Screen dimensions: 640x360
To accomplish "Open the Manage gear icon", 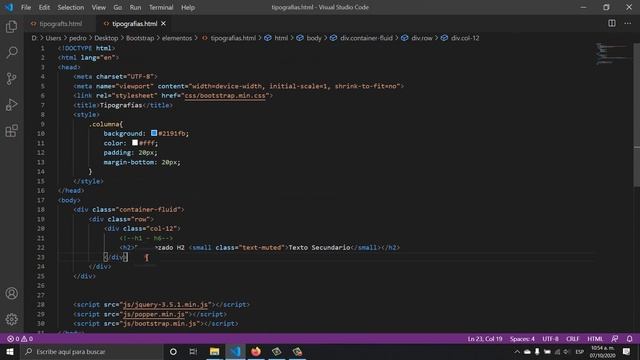I will pos(11,319).
